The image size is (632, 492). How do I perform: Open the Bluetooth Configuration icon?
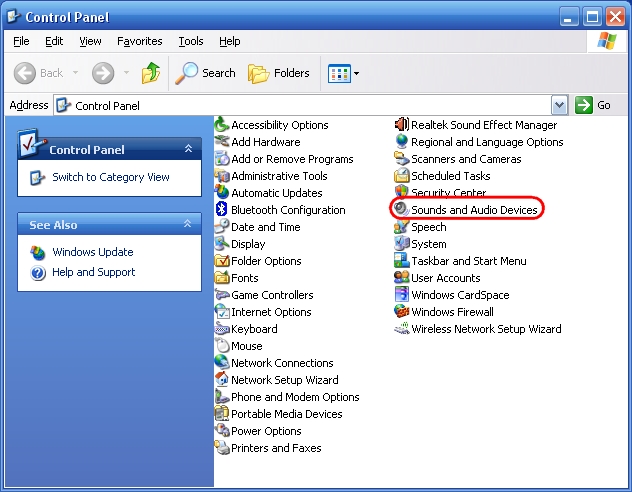[222, 210]
